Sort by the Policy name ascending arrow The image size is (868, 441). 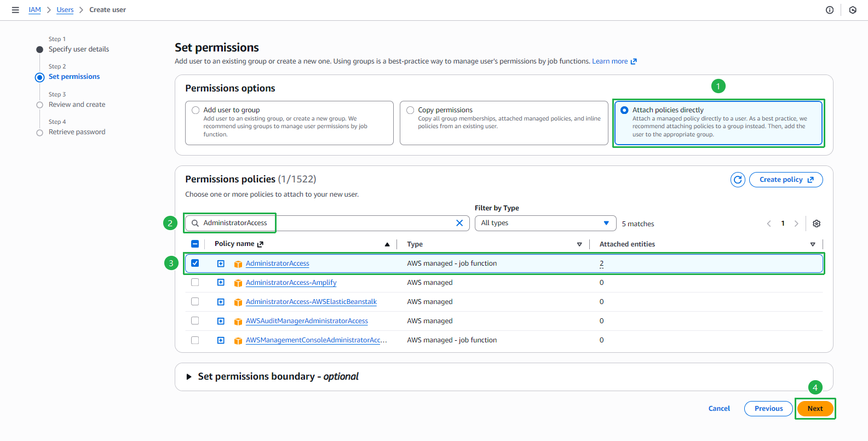387,244
